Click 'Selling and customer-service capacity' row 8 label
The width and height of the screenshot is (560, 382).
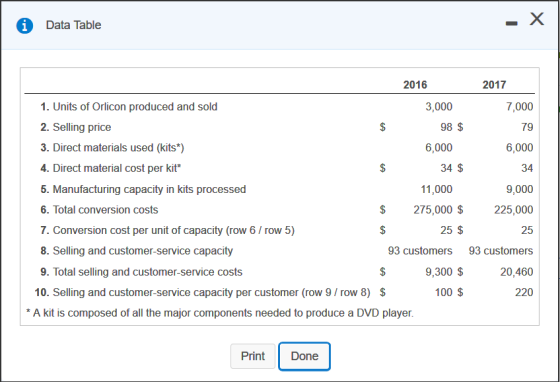tap(143, 251)
